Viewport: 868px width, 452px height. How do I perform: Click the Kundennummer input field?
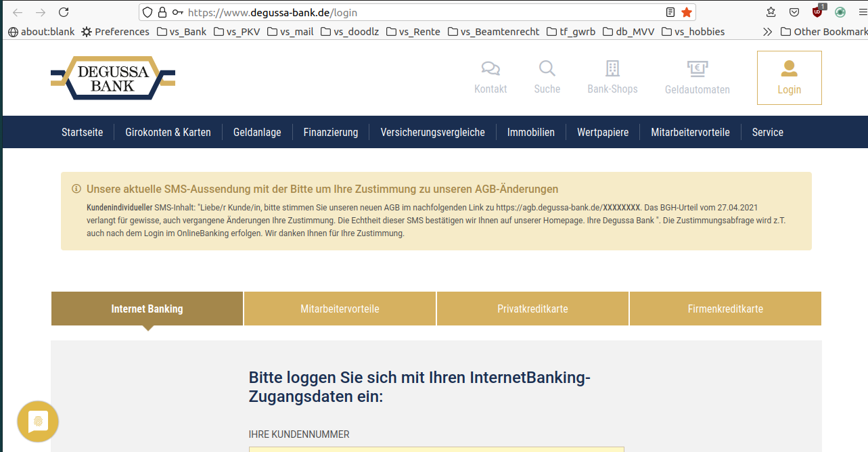coord(436,449)
